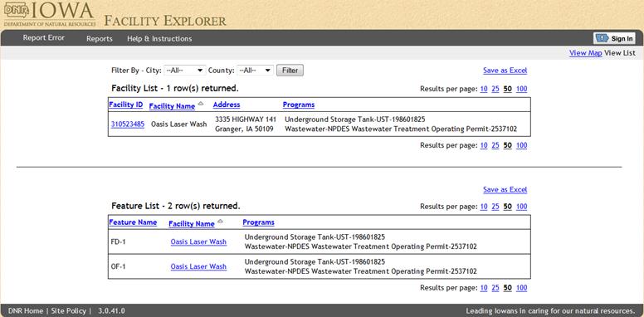Screen dimensions: 644x317
Task: Click the Iowa DNR logo
Action: [x=50, y=14]
